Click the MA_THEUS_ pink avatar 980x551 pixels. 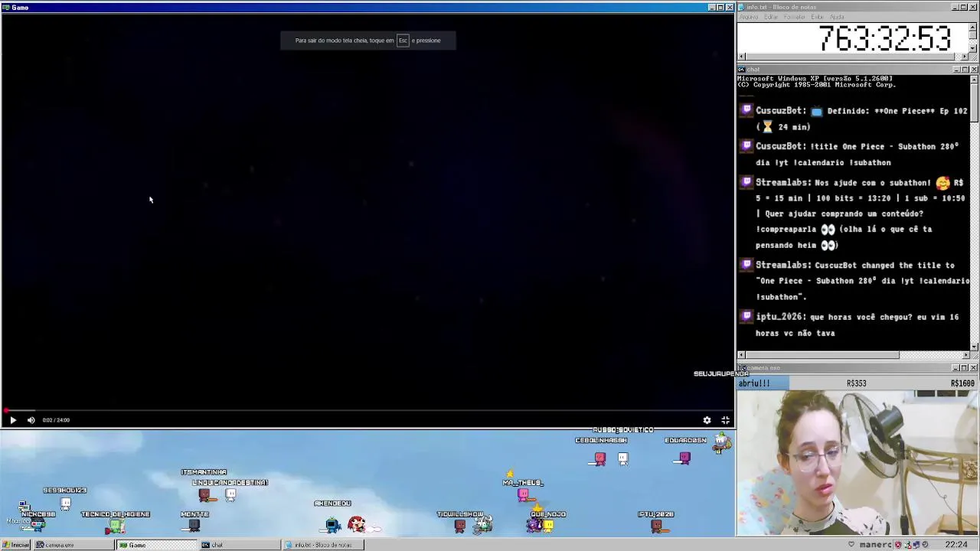(523, 495)
